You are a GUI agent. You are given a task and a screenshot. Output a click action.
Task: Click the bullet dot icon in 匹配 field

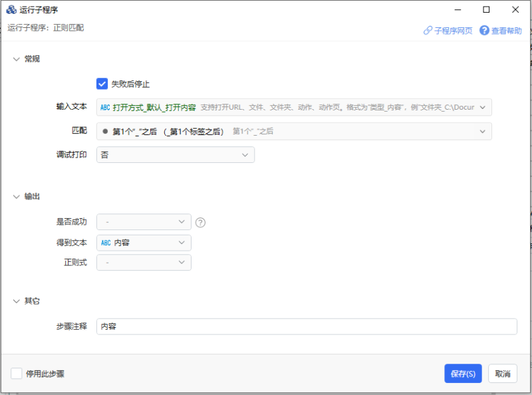105,131
